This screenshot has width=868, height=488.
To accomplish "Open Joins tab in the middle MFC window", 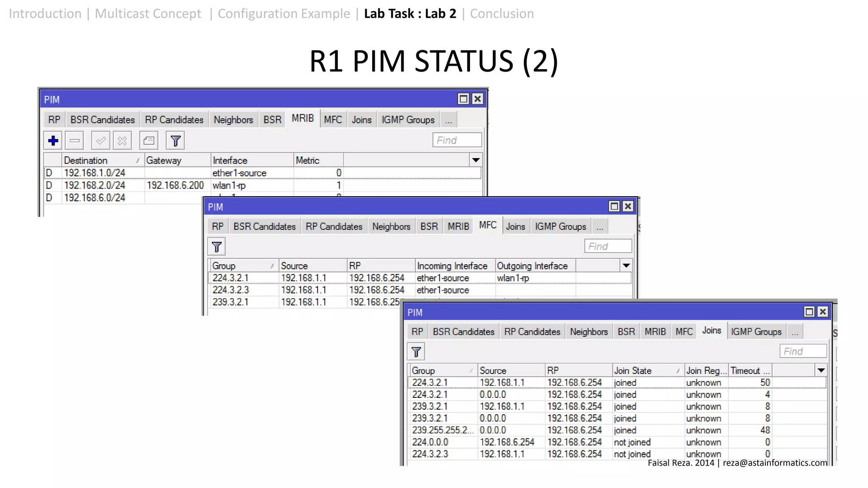I will pos(515,227).
